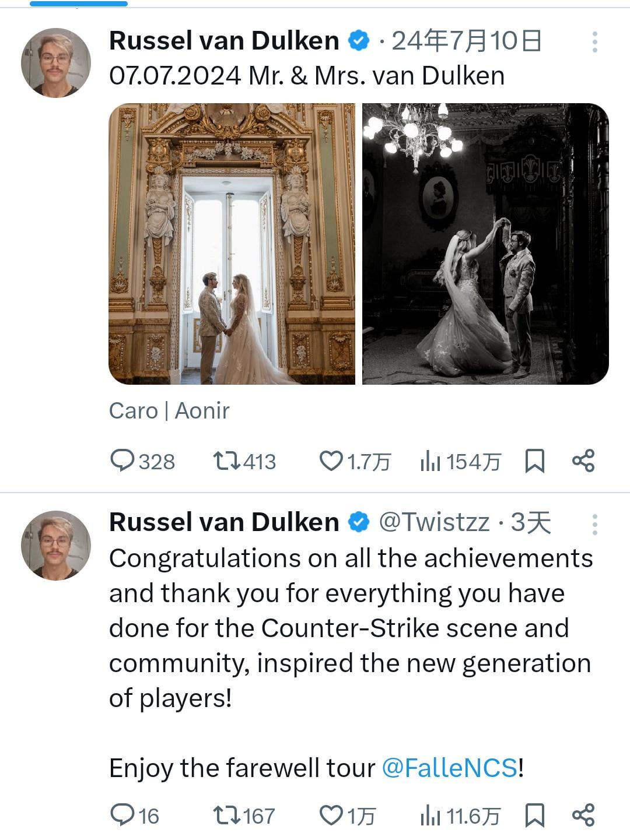Like the wedding photos tweet
The width and height of the screenshot is (630, 840).
click(x=331, y=461)
